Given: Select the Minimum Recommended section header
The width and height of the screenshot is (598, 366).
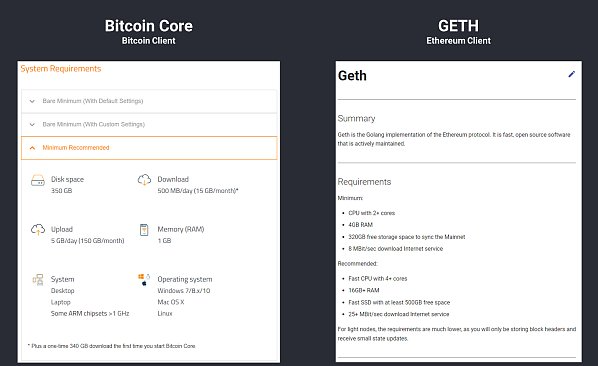Looking at the screenshot, I should [149, 148].
